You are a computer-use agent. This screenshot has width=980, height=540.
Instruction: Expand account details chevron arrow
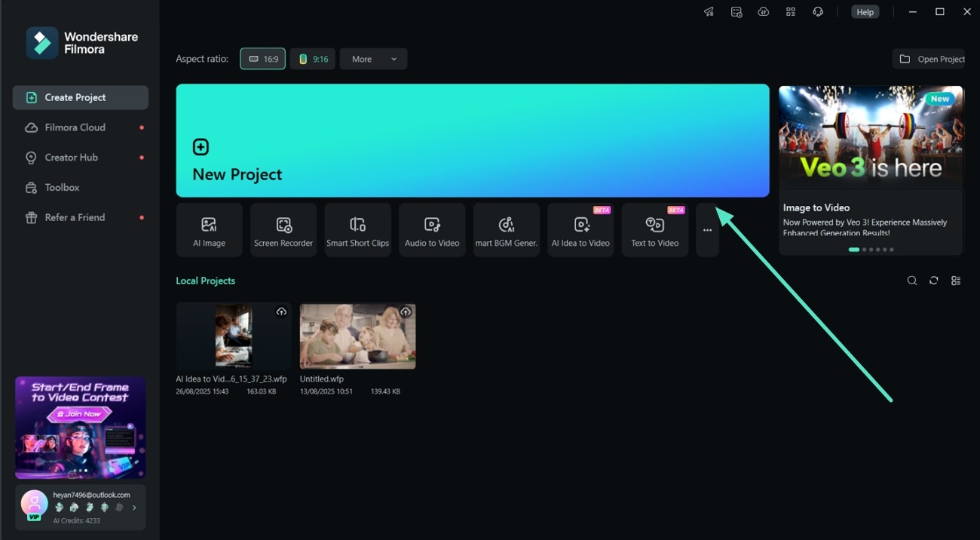pyautogui.click(x=134, y=508)
